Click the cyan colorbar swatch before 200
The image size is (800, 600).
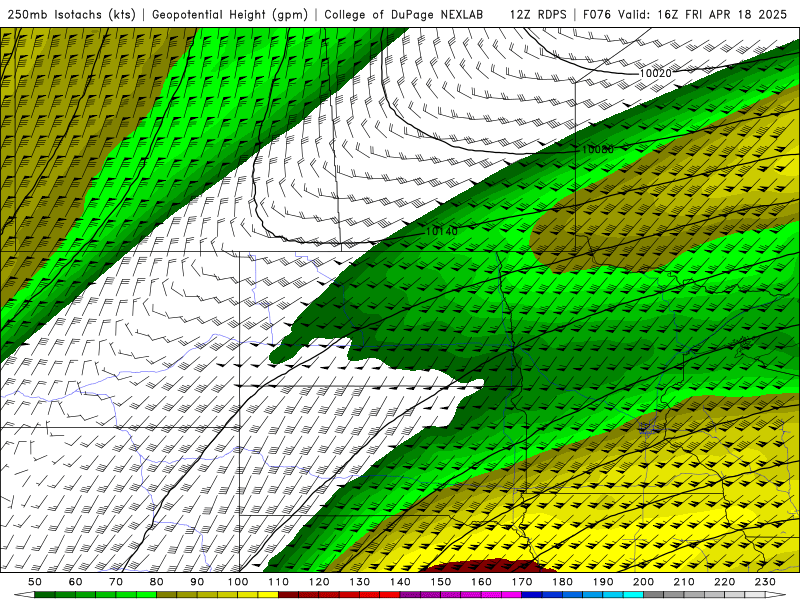(x=634, y=594)
